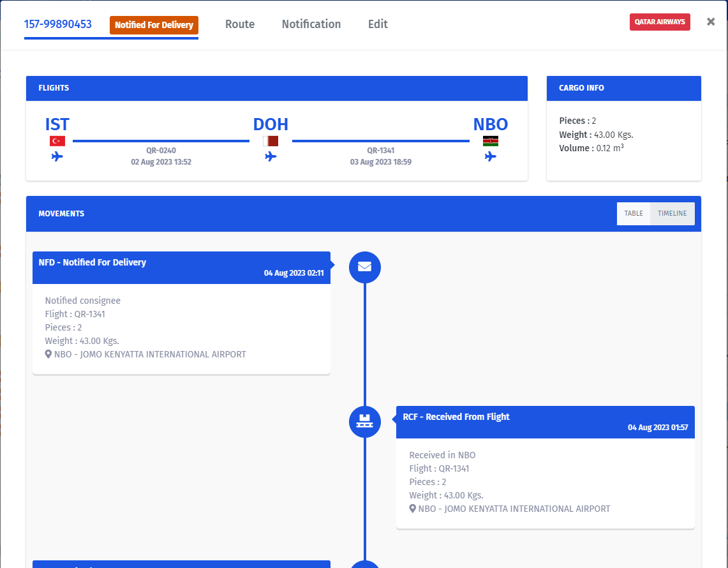
Task: Click timestamp 04 Aug 2023 02:11
Action: (294, 273)
